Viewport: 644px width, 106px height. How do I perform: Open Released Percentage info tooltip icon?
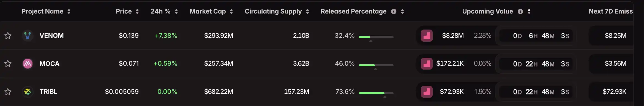(394, 12)
